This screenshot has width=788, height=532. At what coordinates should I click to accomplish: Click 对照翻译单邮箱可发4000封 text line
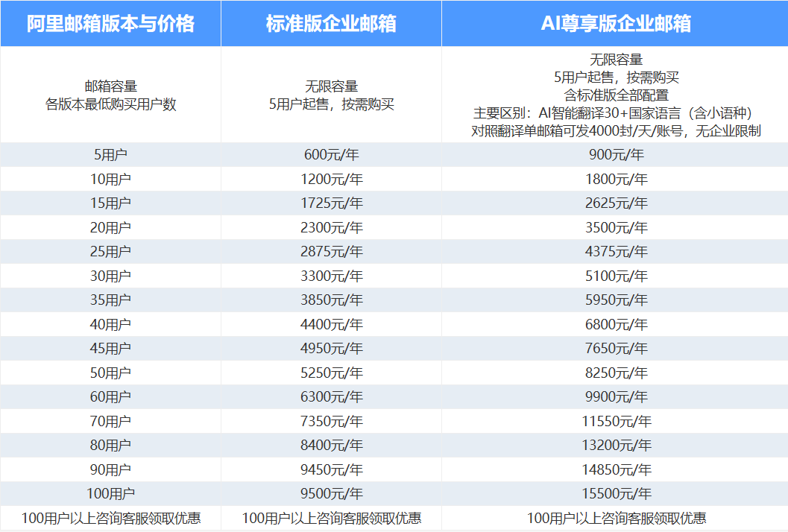coord(616,130)
